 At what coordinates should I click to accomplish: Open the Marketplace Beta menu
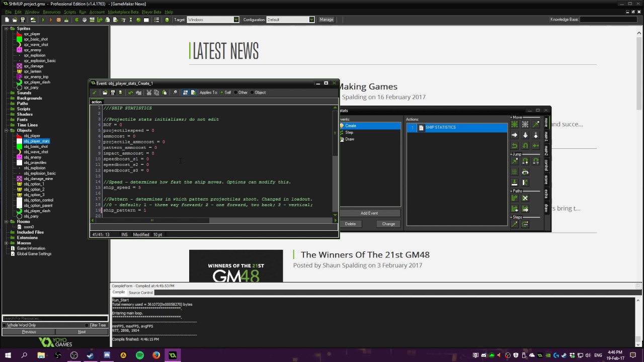(123, 12)
